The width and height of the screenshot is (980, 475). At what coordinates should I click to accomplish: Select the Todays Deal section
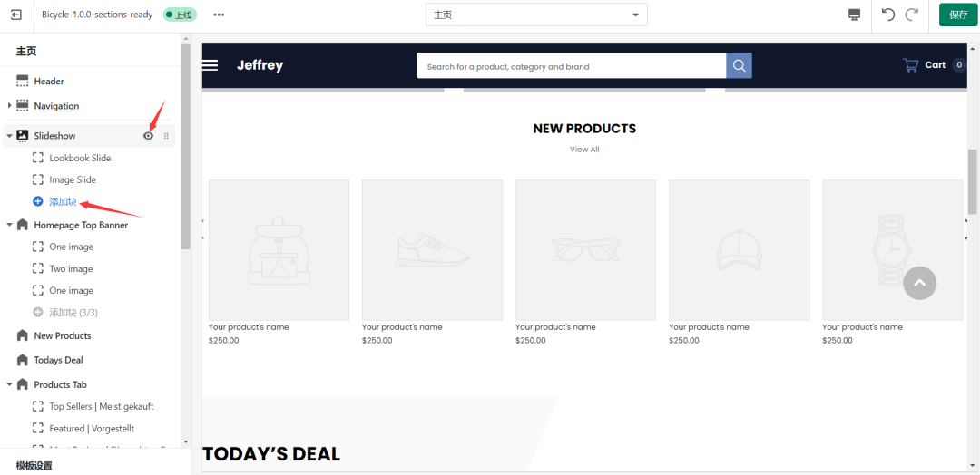58,360
